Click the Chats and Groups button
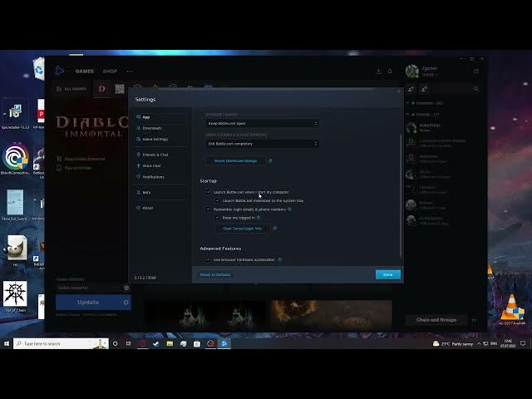This screenshot has width=532, height=399. pyautogui.click(x=436, y=320)
